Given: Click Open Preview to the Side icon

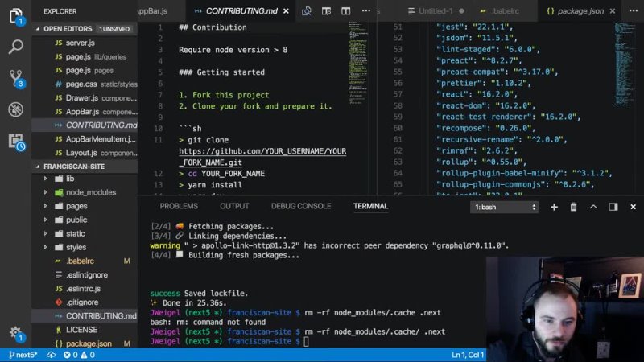Looking at the screenshot, I should pyautogui.click(x=326, y=11).
